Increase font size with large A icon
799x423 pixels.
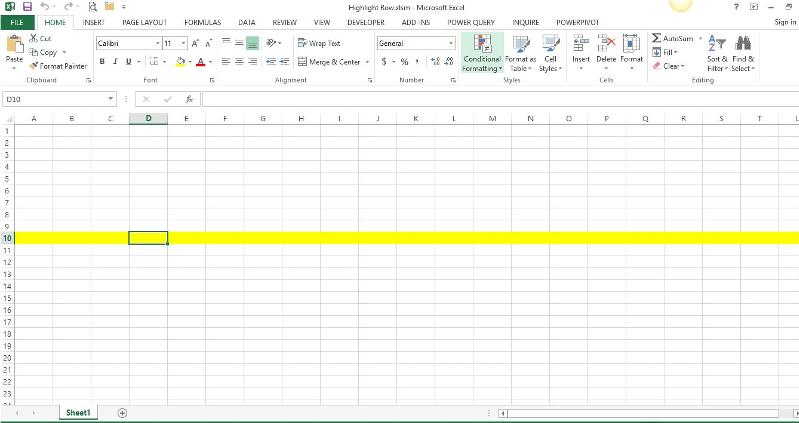point(195,44)
